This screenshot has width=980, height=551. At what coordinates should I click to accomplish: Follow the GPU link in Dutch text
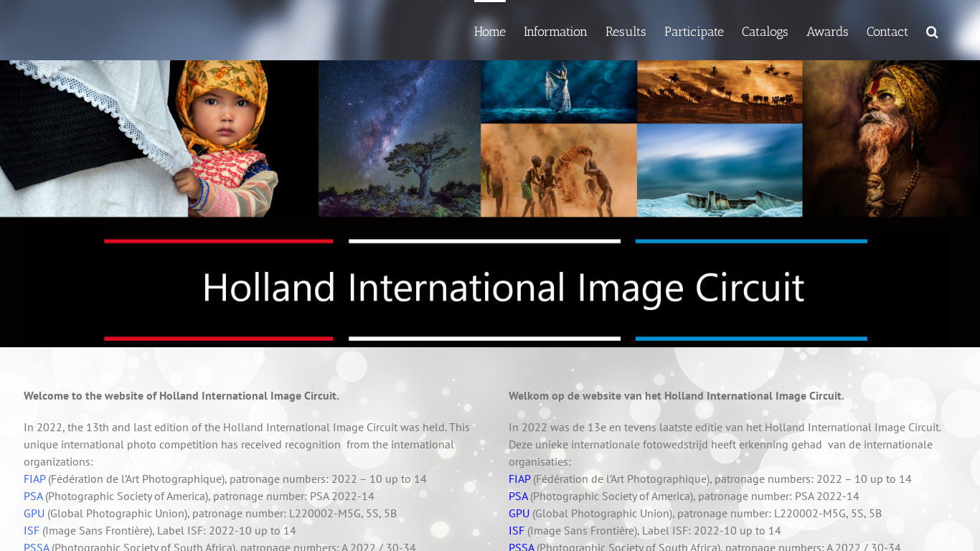(x=519, y=513)
